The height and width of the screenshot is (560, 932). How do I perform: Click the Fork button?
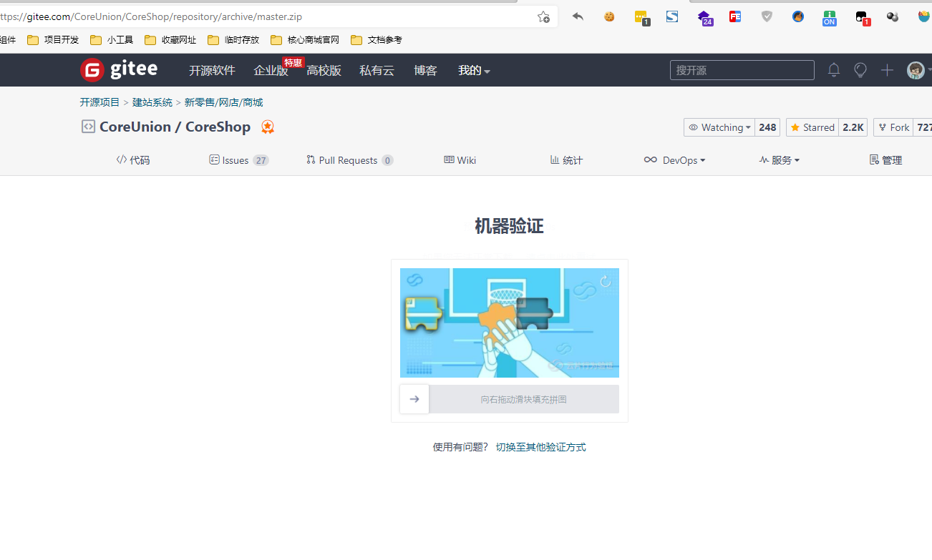click(x=893, y=127)
